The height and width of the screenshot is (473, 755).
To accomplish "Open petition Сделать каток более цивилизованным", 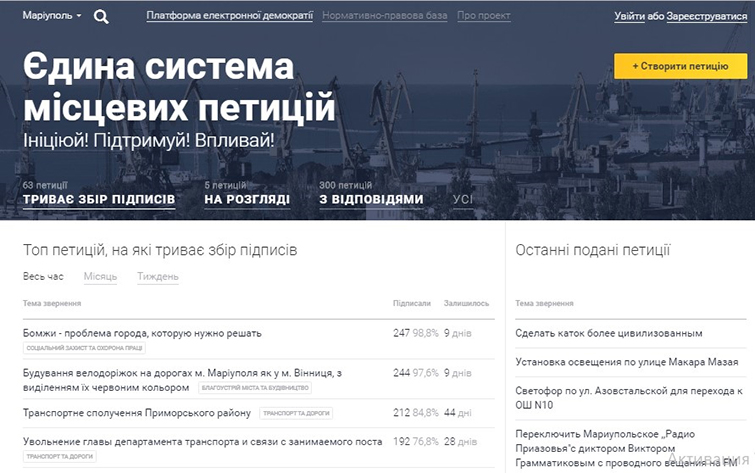I will pyautogui.click(x=608, y=333).
